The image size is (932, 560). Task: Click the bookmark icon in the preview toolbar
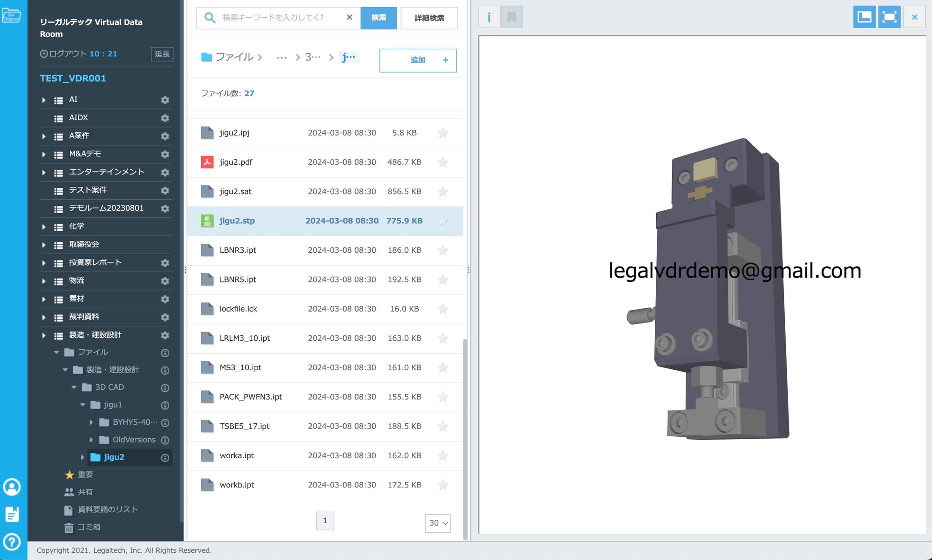(511, 18)
